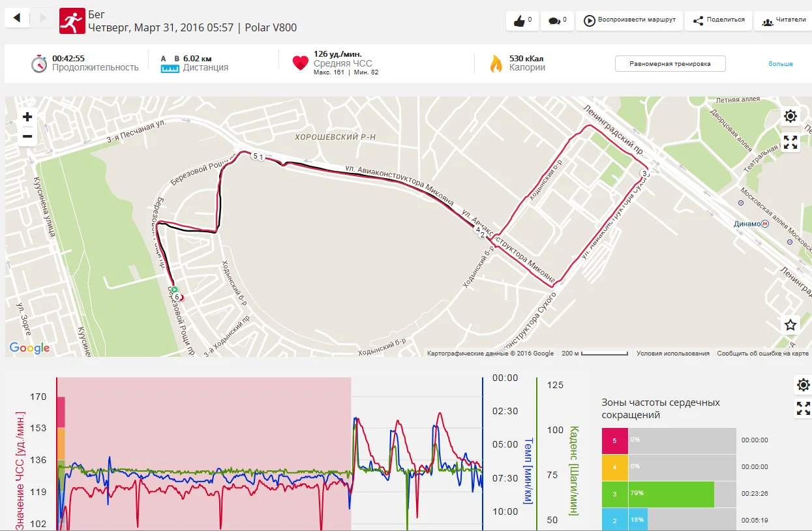Click the back arrow to previous workout
Viewport: 812px width, 531px height.
click(17, 18)
